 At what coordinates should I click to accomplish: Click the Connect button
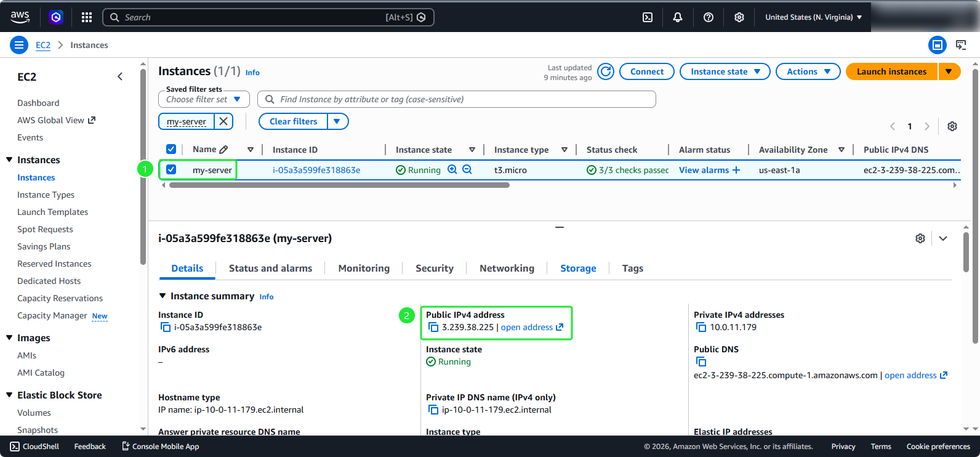click(x=647, y=71)
